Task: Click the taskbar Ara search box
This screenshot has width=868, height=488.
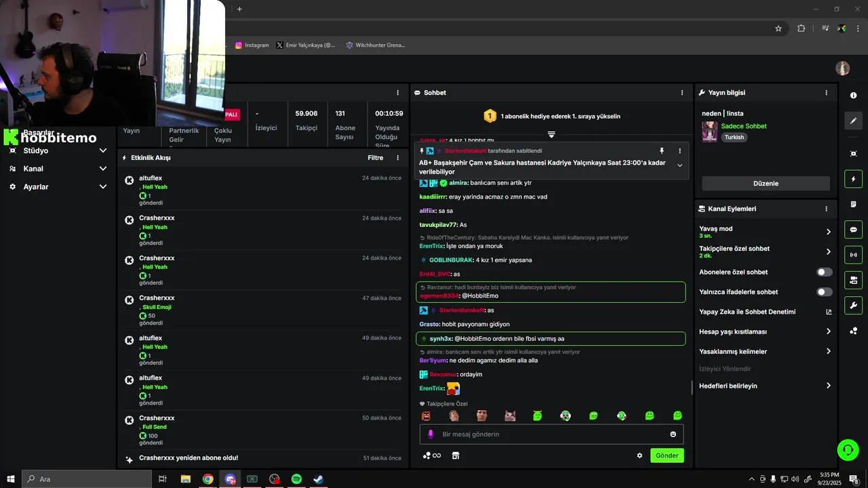Action: pyautogui.click(x=87, y=479)
